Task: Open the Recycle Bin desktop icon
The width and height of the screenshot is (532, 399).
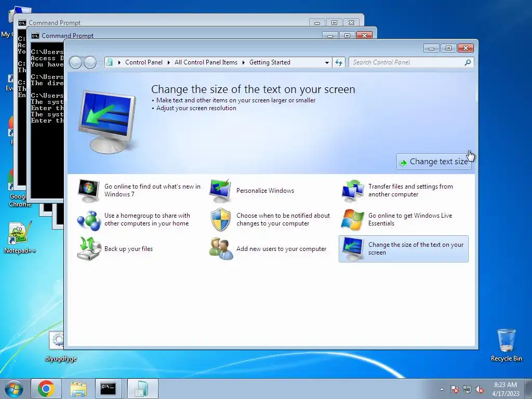Action: pyautogui.click(x=506, y=344)
